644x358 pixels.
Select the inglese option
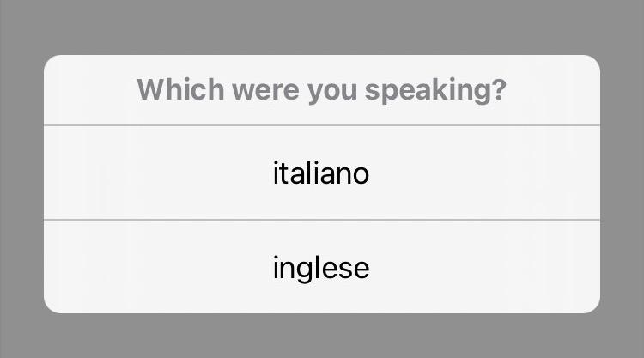(321, 267)
